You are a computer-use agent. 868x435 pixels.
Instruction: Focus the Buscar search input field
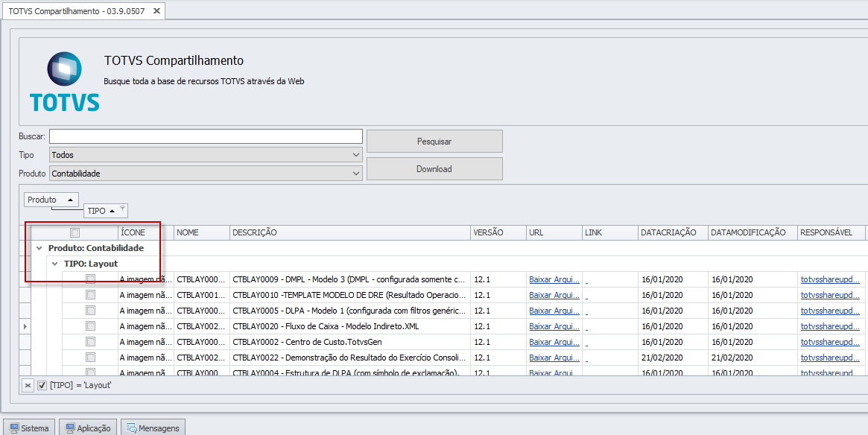click(x=206, y=136)
